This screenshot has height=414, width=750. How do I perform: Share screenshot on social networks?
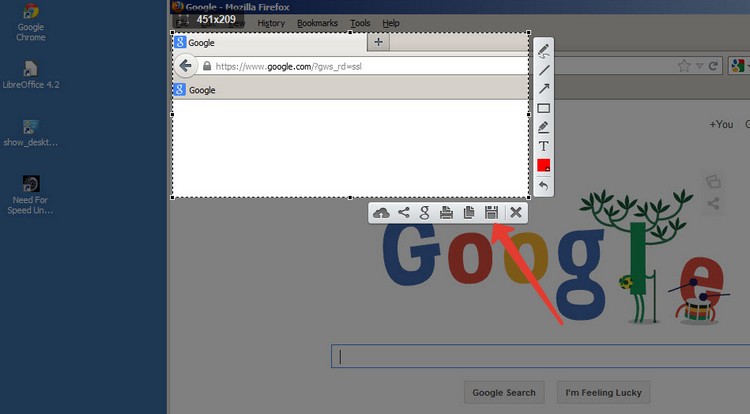coord(403,212)
